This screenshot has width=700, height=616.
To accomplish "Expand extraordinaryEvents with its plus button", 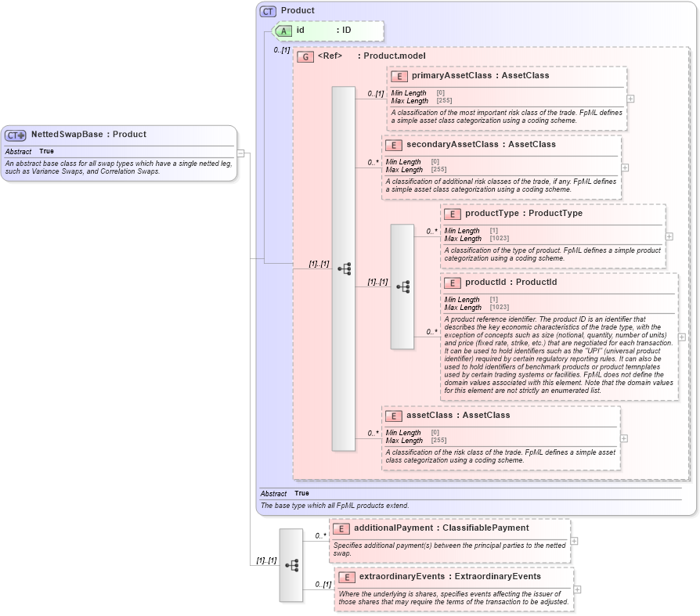I will point(577,591).
